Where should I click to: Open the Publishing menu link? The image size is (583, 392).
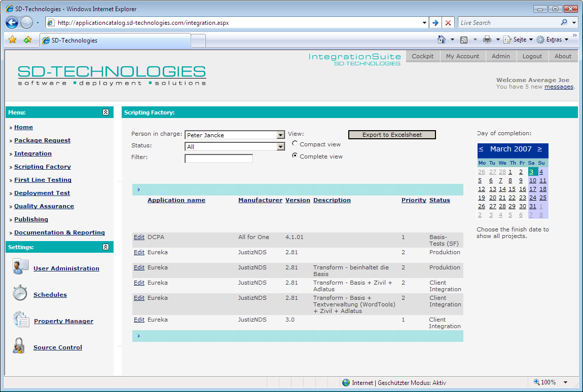pos(31,219)
